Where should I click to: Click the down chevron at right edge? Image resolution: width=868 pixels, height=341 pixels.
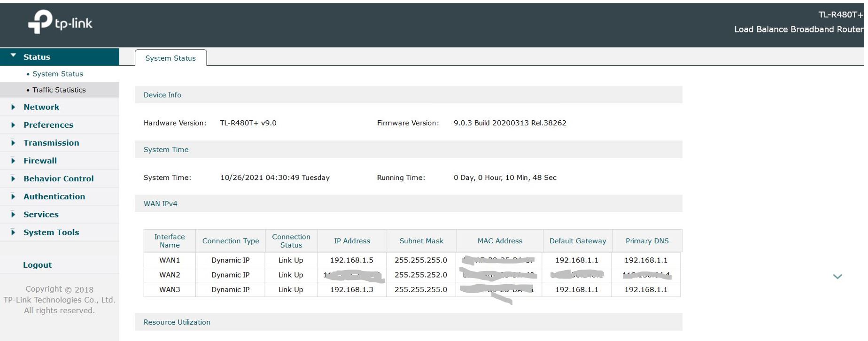click(837, 277)
